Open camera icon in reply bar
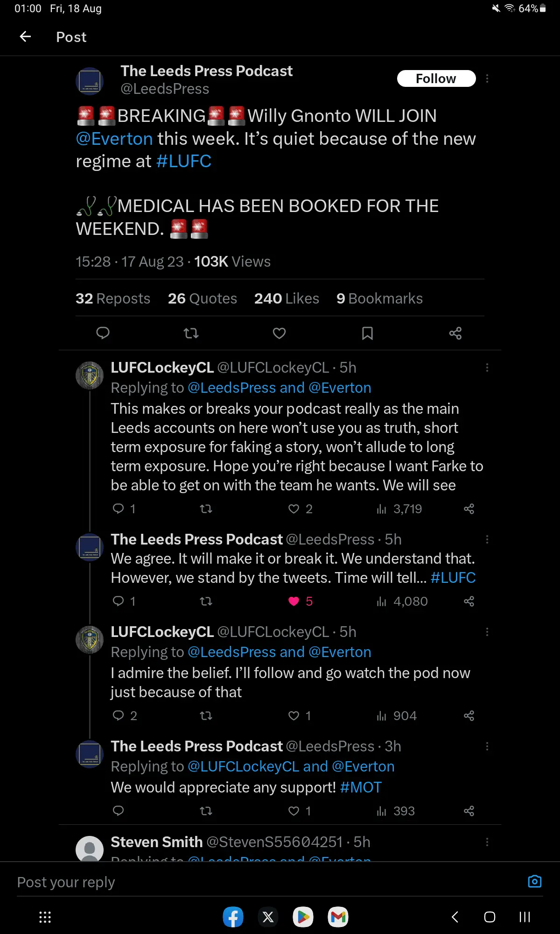 coord(534,882)
